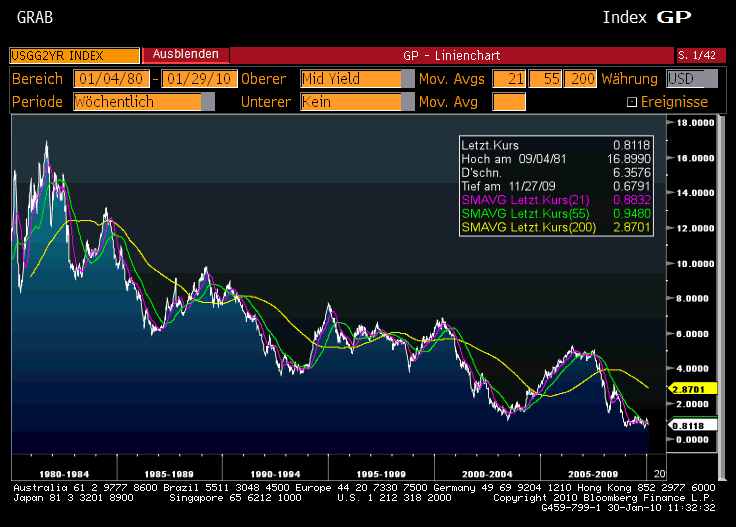The height and width of the screenshot is (527, 736).
Task: Click the Periode label
Action: coord(38,102)
